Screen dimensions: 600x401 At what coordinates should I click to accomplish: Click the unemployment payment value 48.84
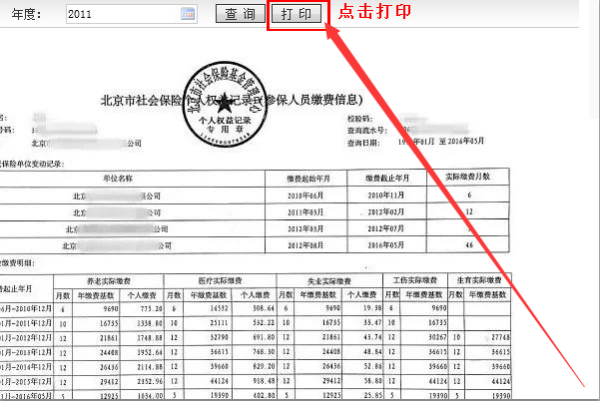click(x=373, y=352)
